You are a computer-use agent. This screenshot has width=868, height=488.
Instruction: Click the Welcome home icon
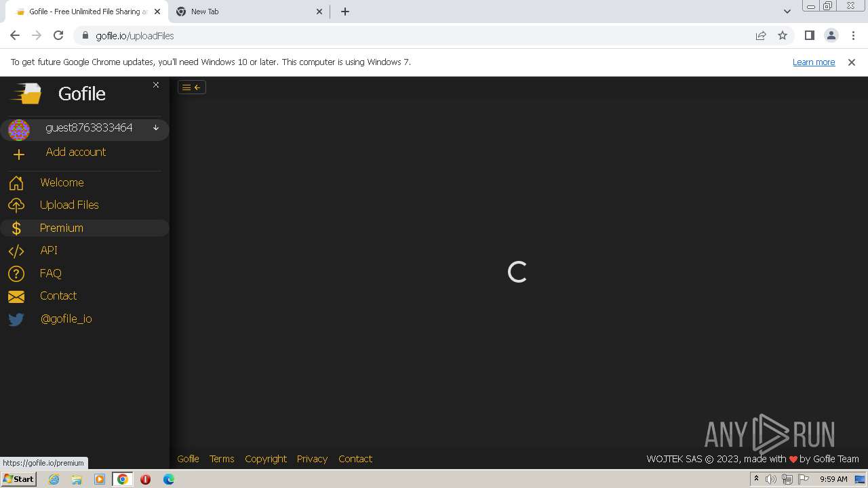click(16, 183)
